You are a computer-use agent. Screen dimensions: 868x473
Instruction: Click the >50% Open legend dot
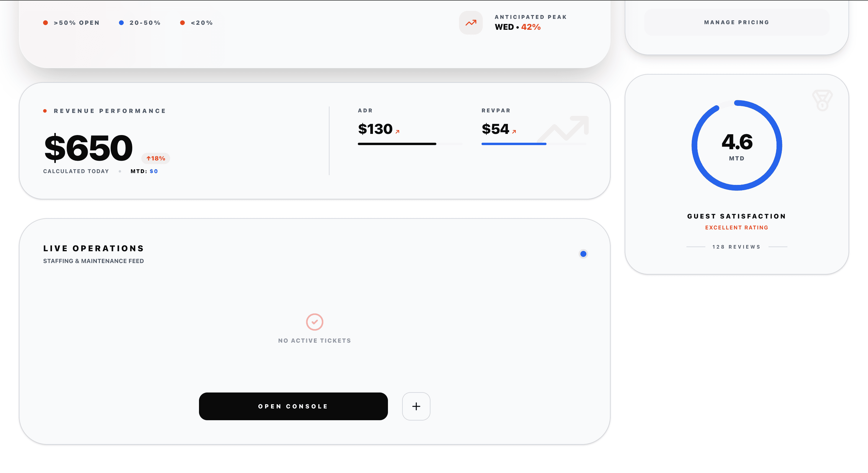pyautogui.click(x=45, y=23)
